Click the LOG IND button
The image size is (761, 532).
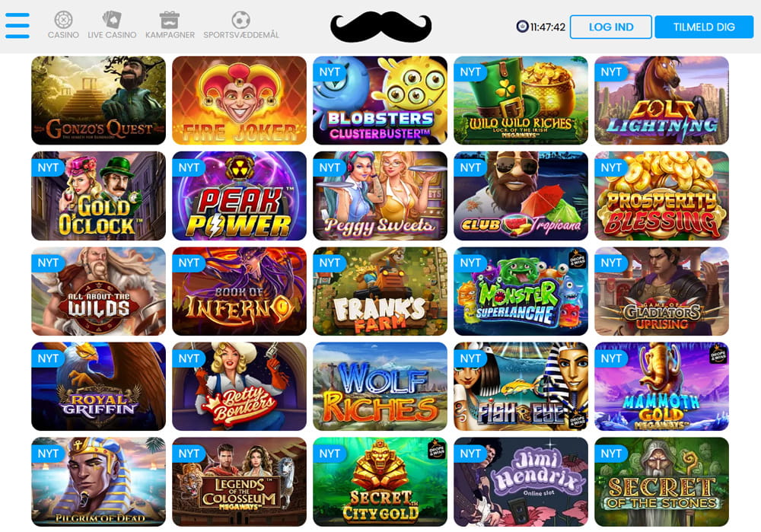610,27
